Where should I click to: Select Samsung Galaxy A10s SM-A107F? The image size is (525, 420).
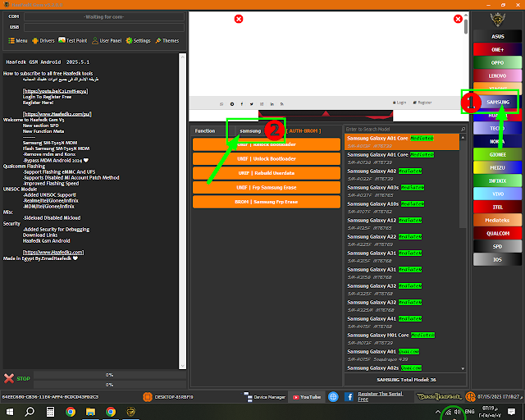tap(402, 208)
